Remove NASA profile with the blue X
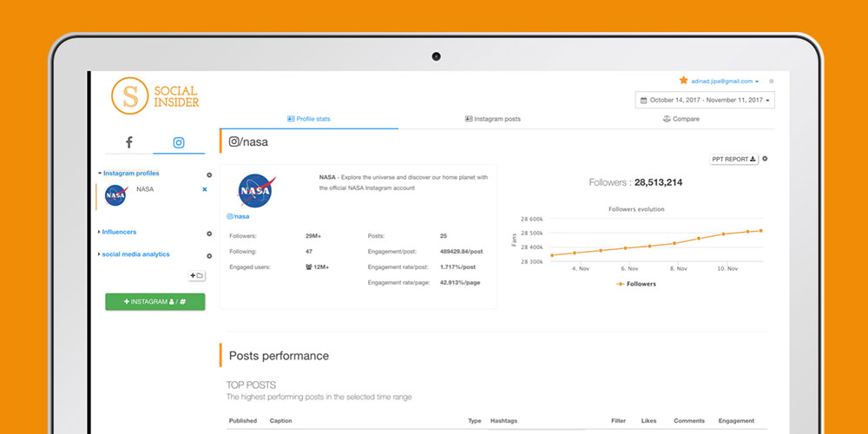 tap(204, 189)
